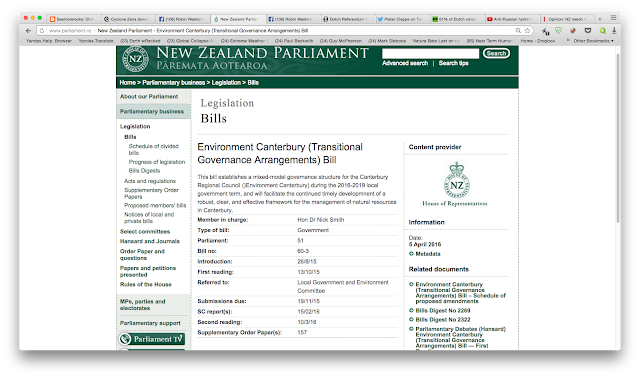Open the Pocket extension icon
The width and height of the screenshot is (640, 378).
(x=588, y=31)
